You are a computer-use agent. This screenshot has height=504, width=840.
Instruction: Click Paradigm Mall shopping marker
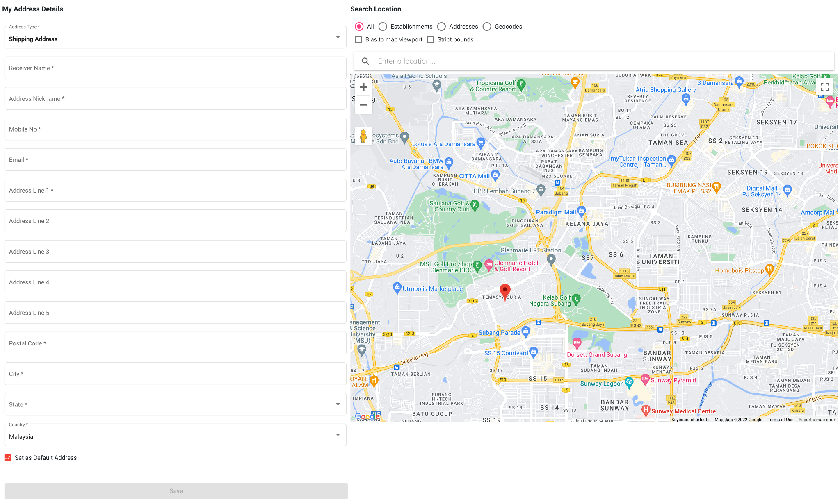581,211
